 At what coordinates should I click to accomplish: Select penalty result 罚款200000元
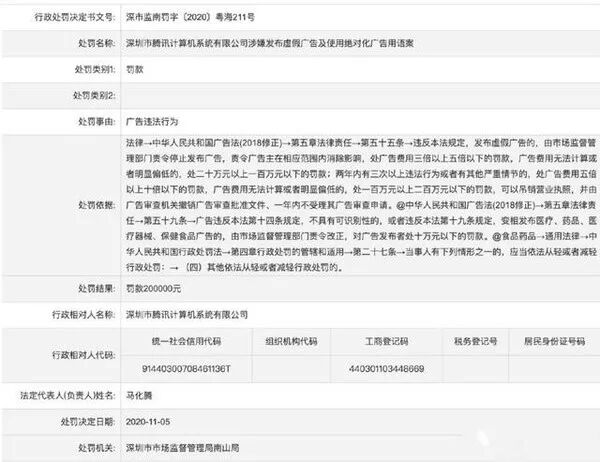click(153, 289)
